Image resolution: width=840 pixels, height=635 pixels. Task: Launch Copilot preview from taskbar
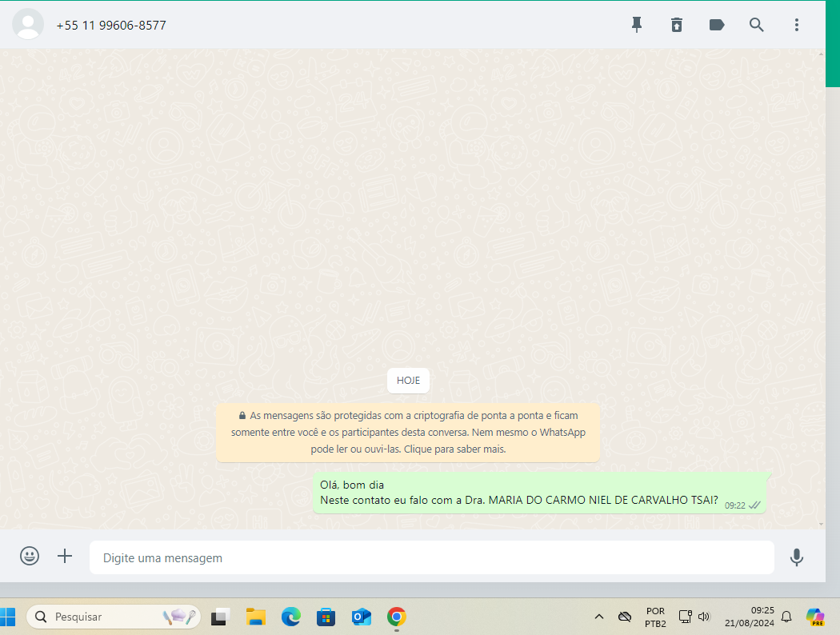815,617
